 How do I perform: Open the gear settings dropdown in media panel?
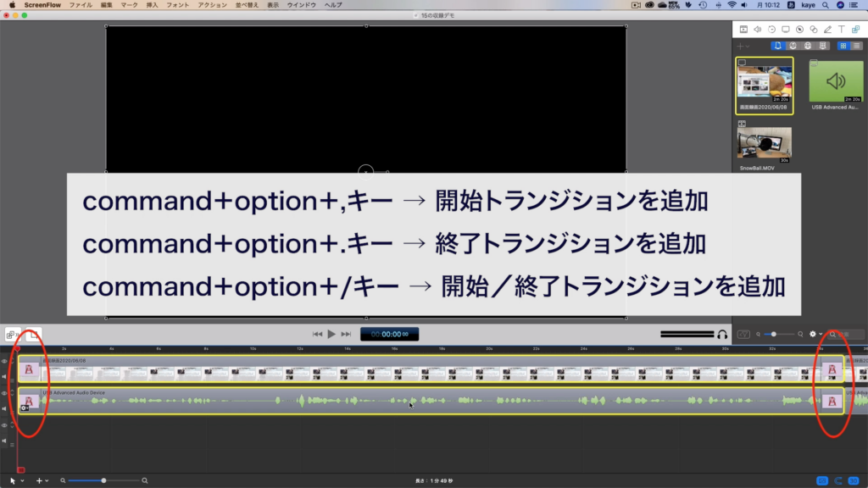coord(815,335)
